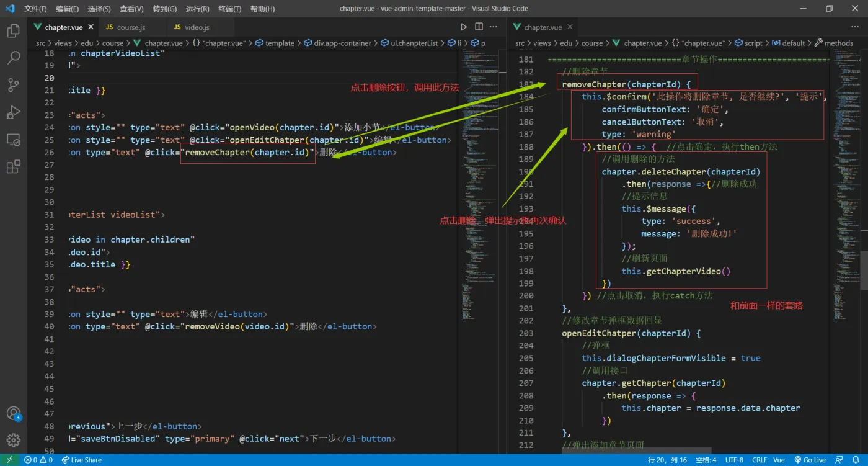
Task: Split the editor using split icon
Action: (x=479, y=27)
